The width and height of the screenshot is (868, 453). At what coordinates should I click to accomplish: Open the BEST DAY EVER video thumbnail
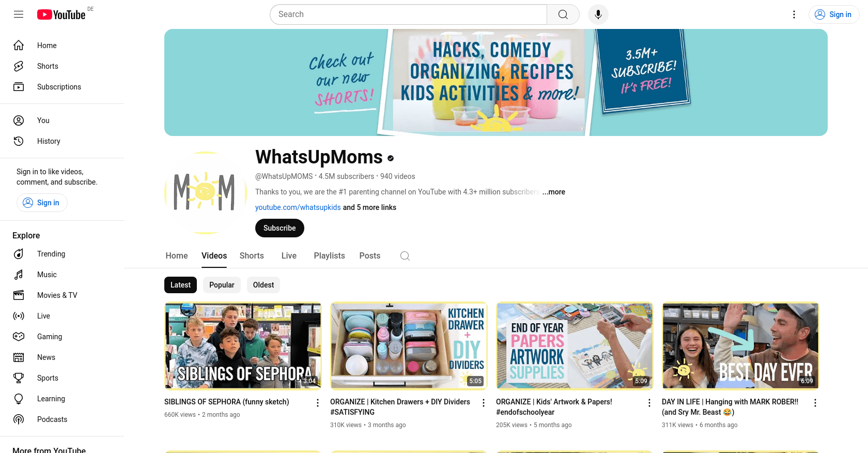[741, 346]
